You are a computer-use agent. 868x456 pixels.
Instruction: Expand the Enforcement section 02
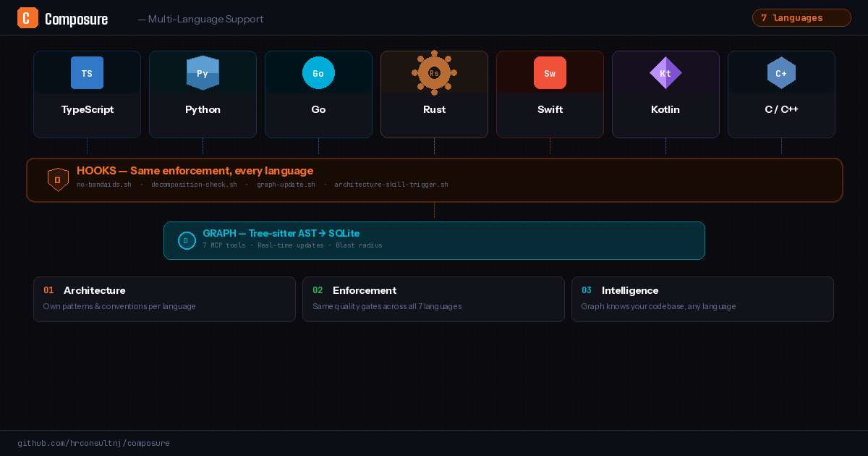pos(433,298)
